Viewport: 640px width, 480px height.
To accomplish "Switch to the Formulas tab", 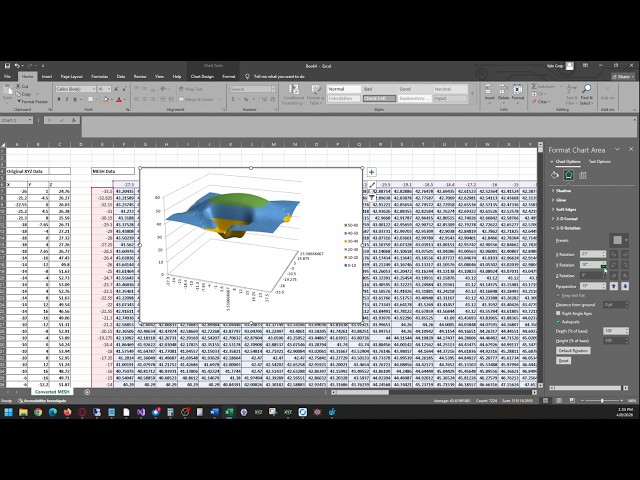I will pyautogui.click(x=100, y=76).
